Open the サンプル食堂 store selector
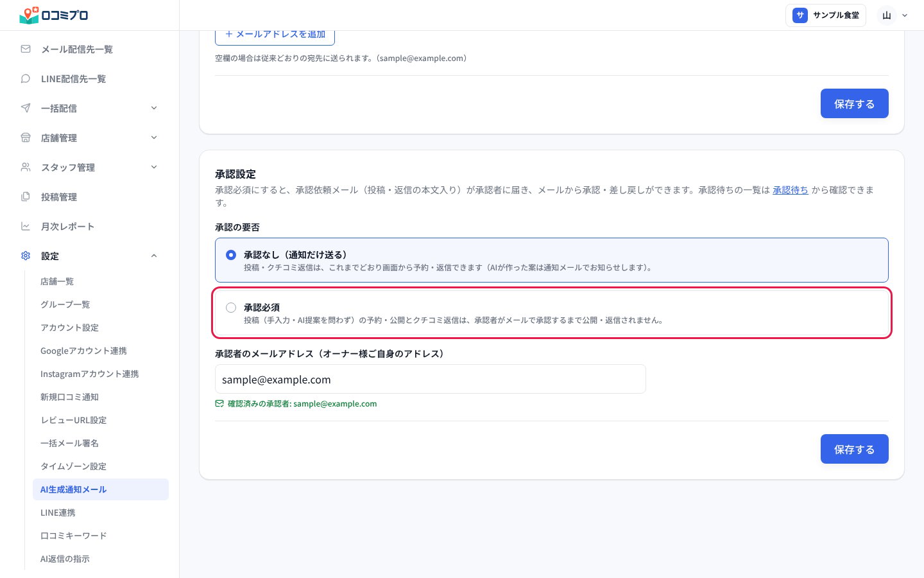 826,15
